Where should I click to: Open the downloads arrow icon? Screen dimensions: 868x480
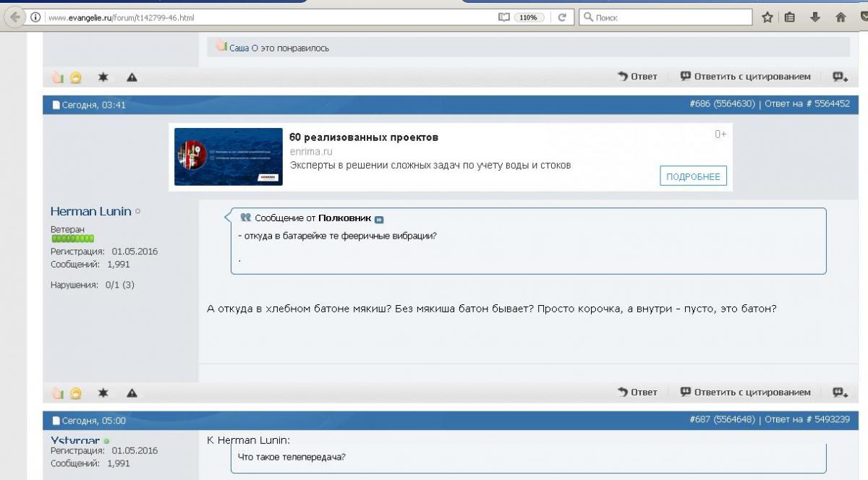(815, 17)
